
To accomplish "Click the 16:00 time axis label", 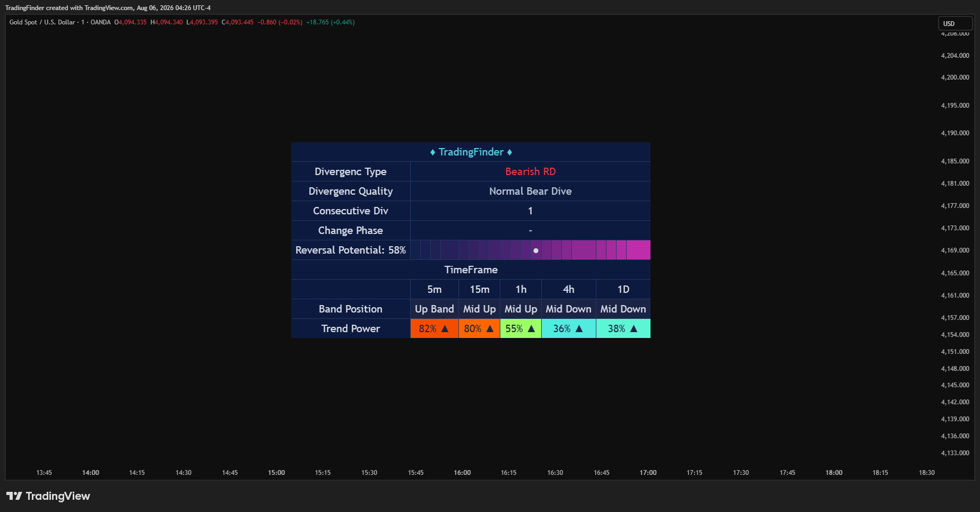I will click(462, 473).
